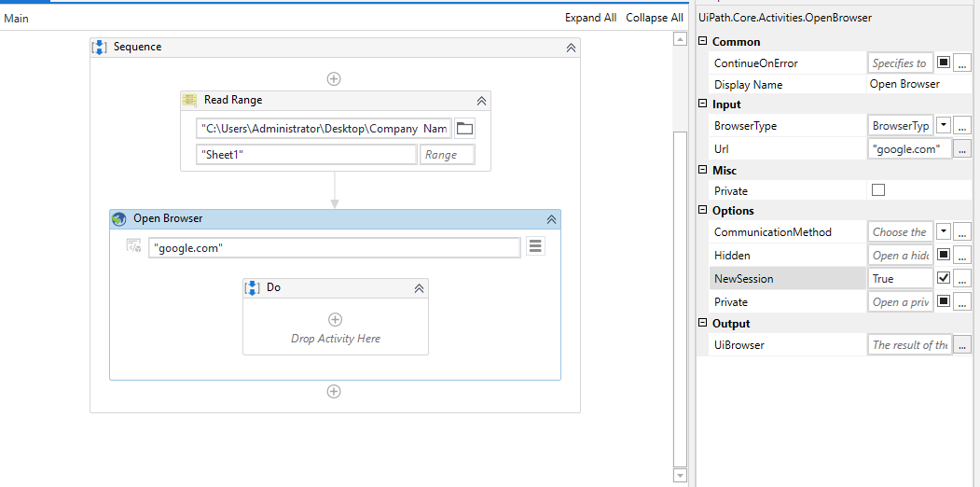Select the NewSession property label
The width and height of the screenshot is (980, 487).
pyautogui.click(x=744, y=279)
